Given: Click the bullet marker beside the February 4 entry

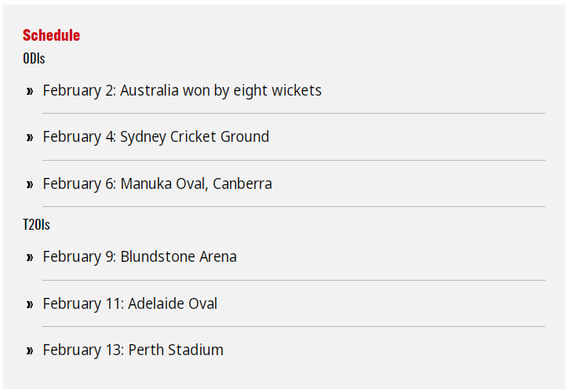Looking at the screenshot, I should click(30, 138).
